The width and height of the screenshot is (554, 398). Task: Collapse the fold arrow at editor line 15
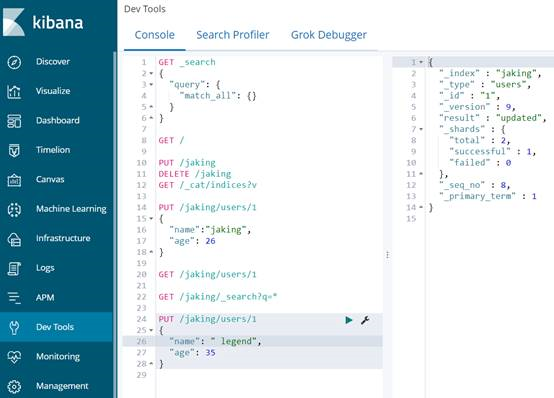coord(151,219)
